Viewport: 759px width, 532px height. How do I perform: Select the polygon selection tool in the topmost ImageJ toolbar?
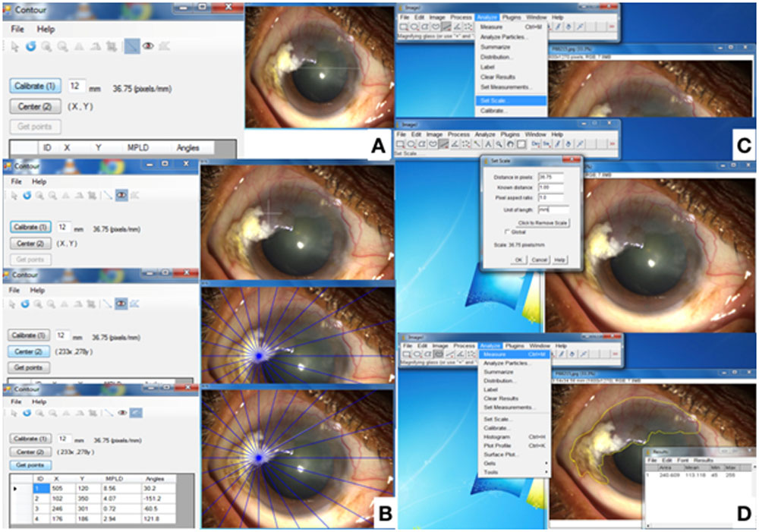coord(425,27)
